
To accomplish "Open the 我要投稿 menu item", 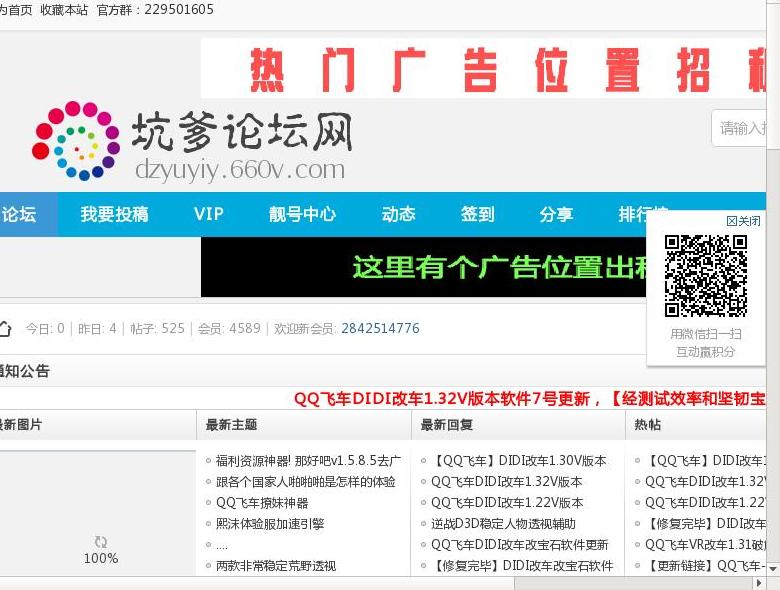I will click(x=114, y=214).
